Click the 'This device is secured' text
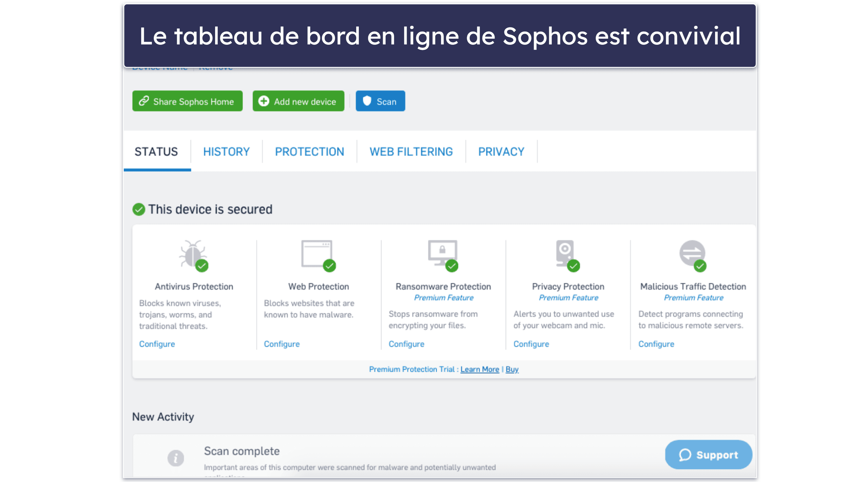The image size is (868, 482). (x=210, y=209)
